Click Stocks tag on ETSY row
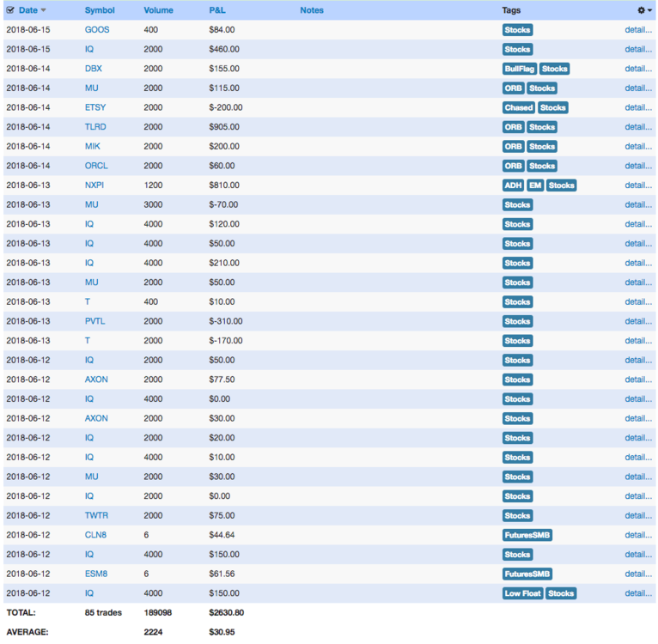Viewport: 658px width, 644px height. point(552,107)
